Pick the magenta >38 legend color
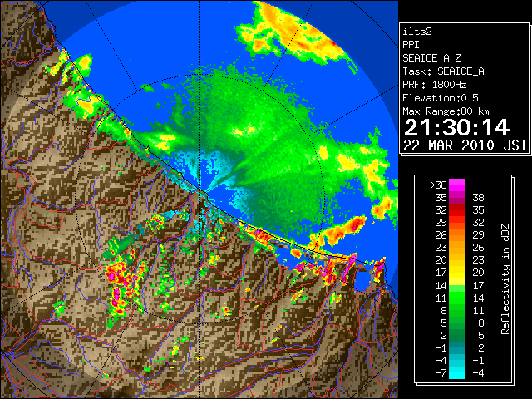The image size is (532, 399). pyautogui.click(x=457, y=185)
